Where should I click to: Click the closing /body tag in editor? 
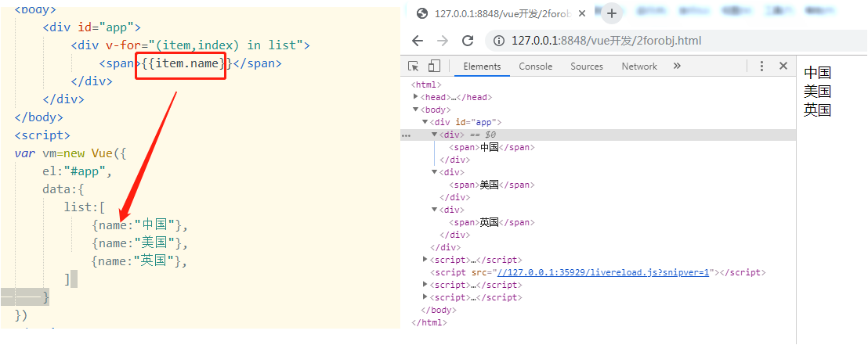click(x=39, y=117)
